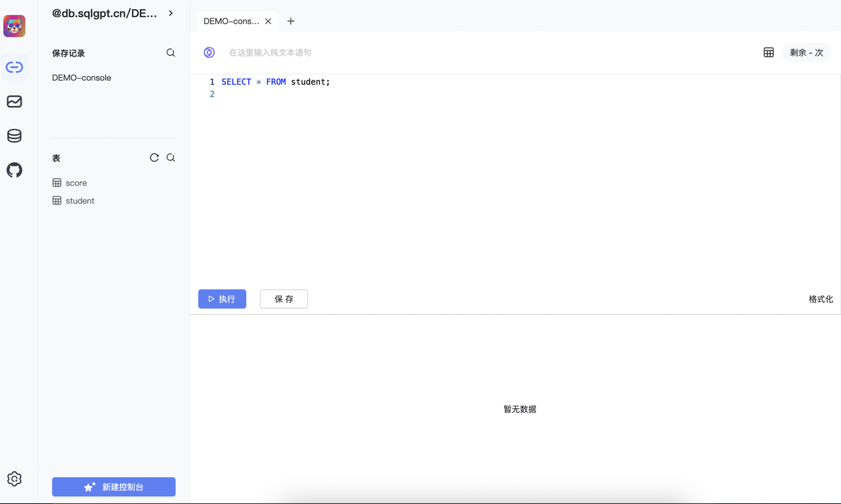Image resolution: width=841 pixels, height=504 pixels.
Task: Close the DEMO-console tab
Action: click(x=268, y=21)
